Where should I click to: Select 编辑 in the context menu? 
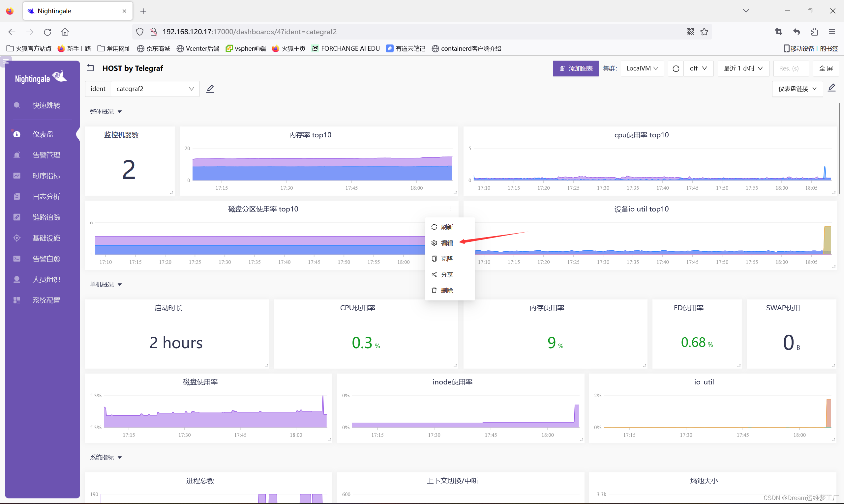(446, 243)
